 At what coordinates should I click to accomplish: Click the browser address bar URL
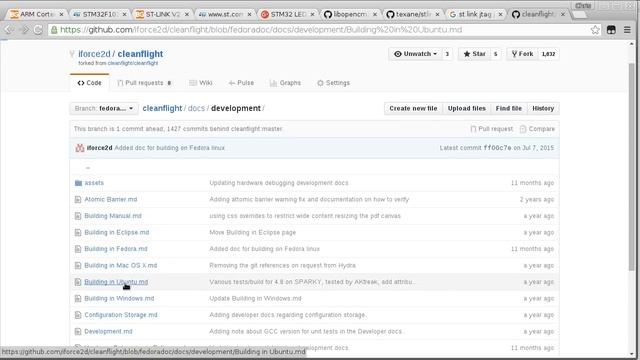(x=261, y=30)
